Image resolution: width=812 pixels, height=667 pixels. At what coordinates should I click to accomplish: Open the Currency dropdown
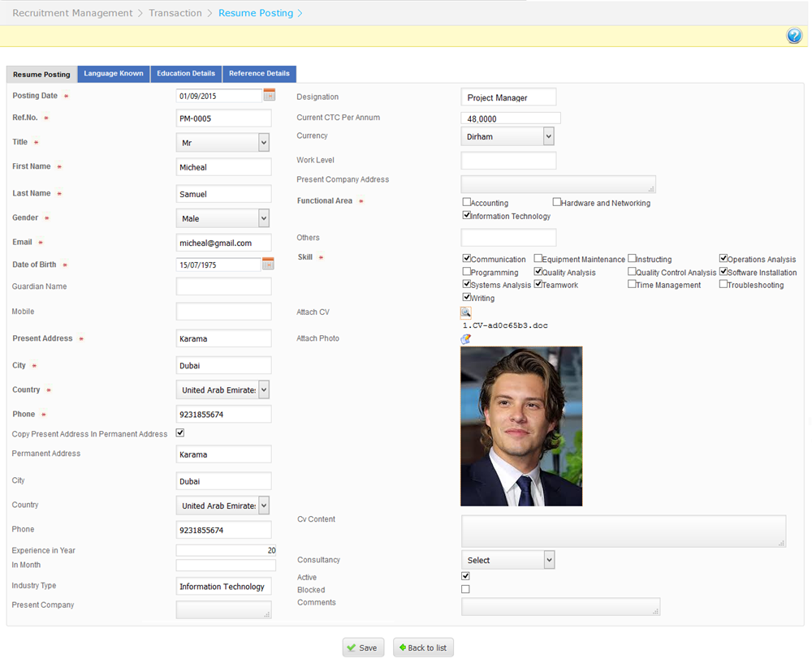pos(508,136)
